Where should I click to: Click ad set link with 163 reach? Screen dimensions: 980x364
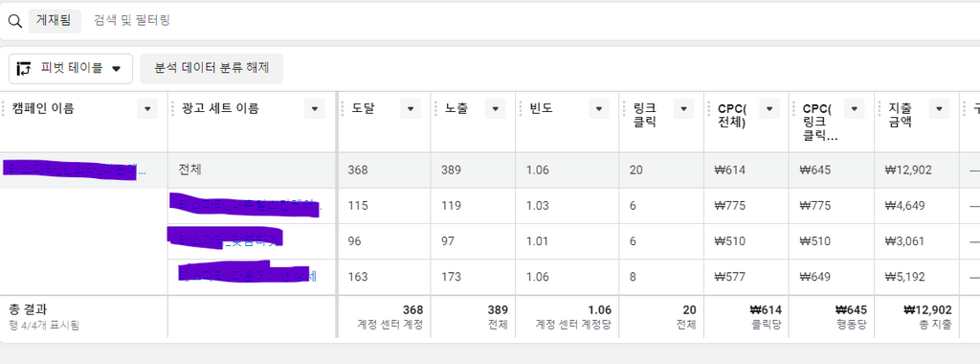pos(248,275)
